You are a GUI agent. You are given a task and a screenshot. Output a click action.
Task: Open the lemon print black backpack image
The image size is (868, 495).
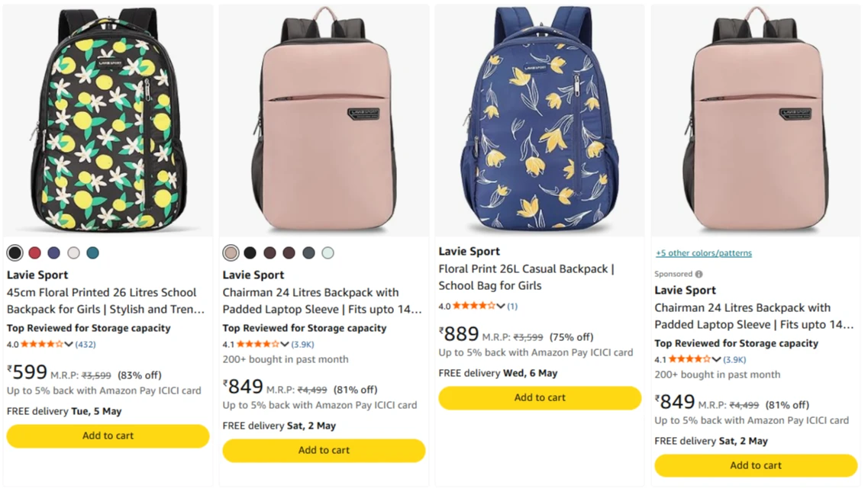point(108,120)
